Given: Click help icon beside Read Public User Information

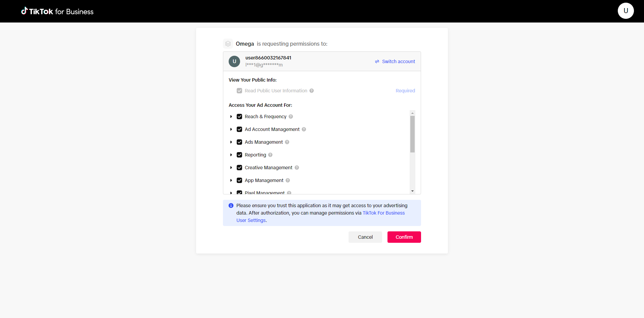Looking at the screenshot, I should click(x=312, y=91).
